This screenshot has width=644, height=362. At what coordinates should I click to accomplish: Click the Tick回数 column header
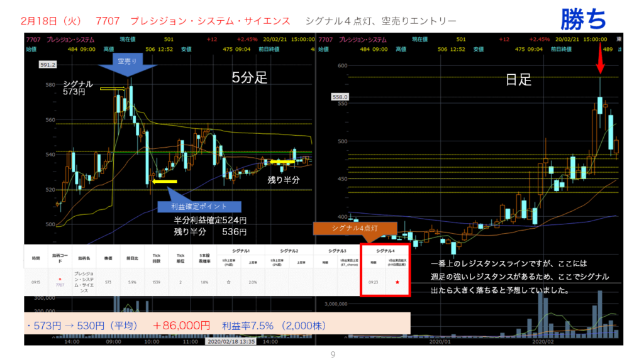(156, 258)
